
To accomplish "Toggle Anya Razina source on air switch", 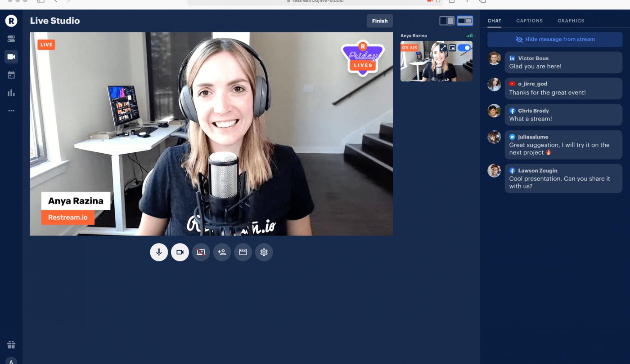I will click(x=464, y=48).
